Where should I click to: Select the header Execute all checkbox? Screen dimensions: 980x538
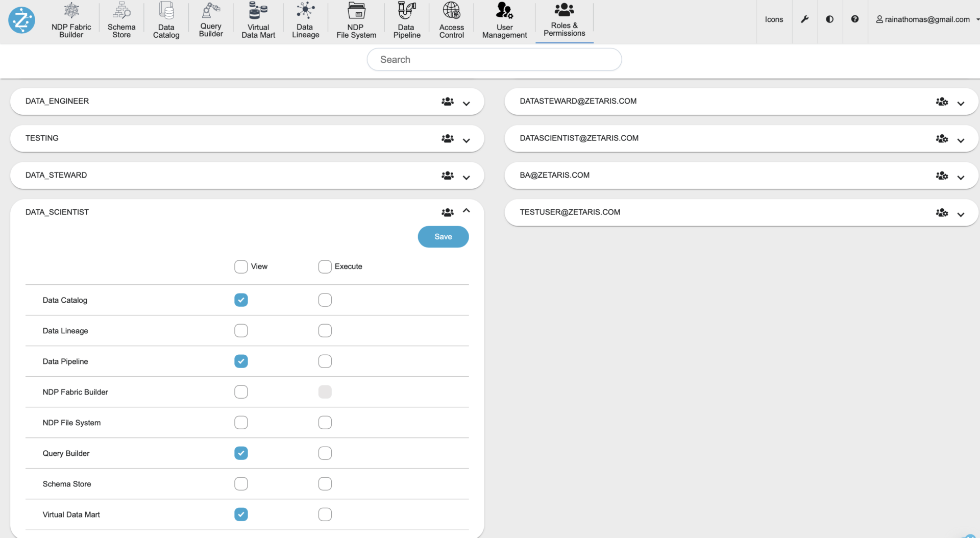(325, 266)
